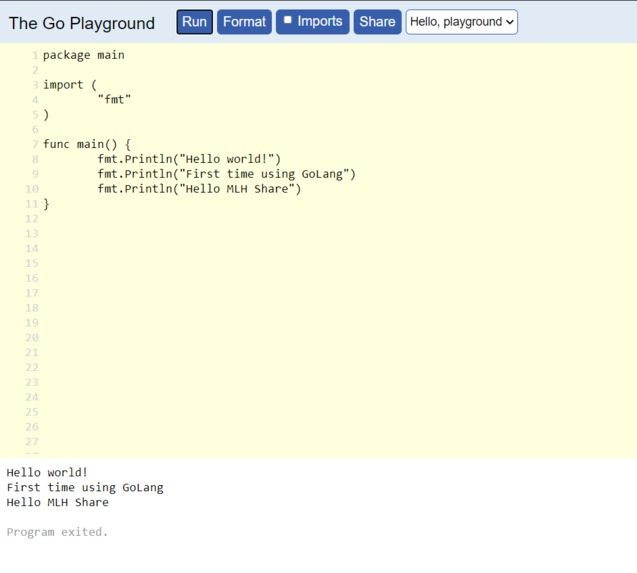Click the Println "Hello world!" code line

189,159
